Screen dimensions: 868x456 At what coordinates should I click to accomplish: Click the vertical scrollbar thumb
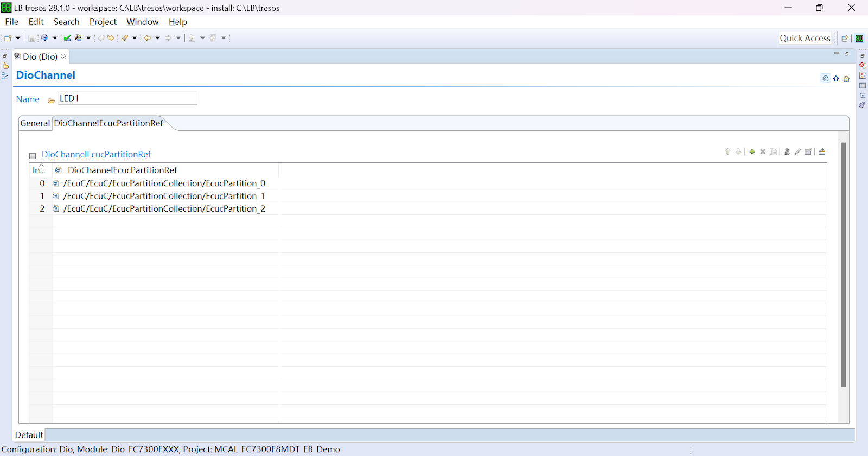click(x=843, y=264)
